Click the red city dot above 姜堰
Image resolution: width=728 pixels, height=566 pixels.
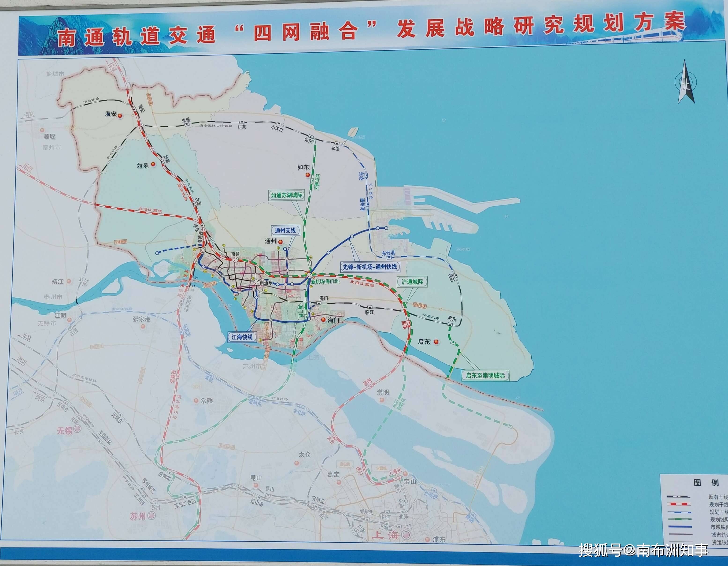coord(42,130)
